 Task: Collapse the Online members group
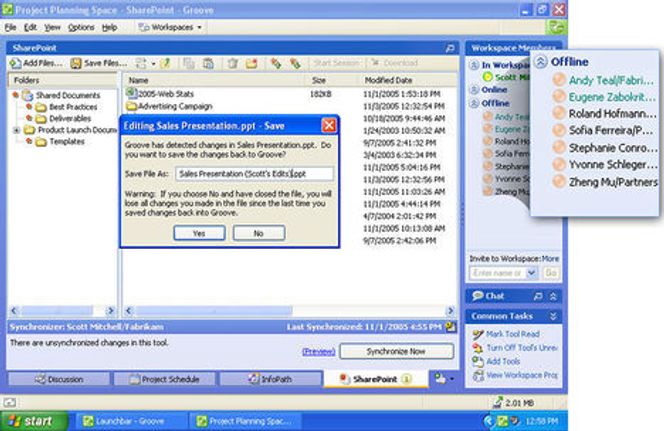(474, 90)
